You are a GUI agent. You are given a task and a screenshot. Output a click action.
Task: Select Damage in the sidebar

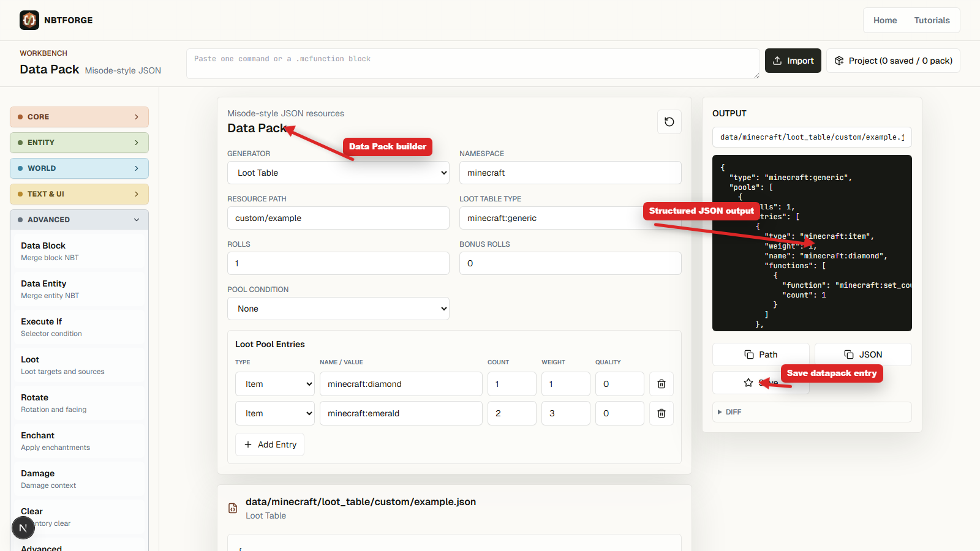pos(79,479)
